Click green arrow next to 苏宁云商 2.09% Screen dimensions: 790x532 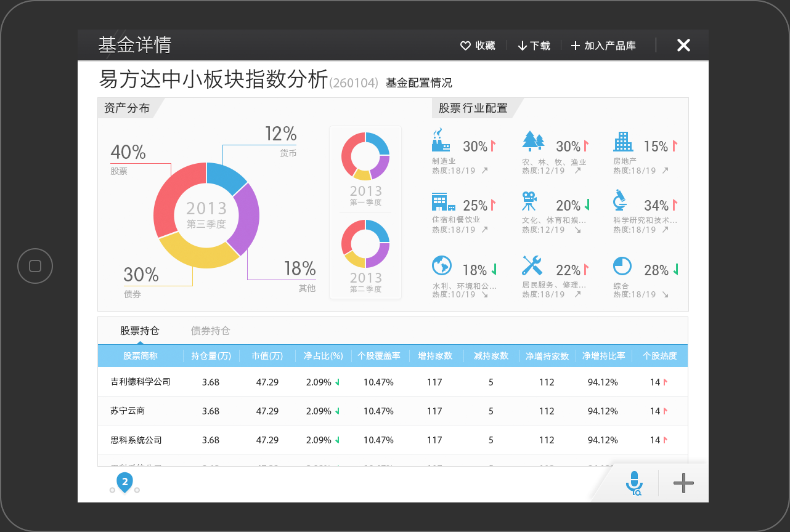coord(337,411)
